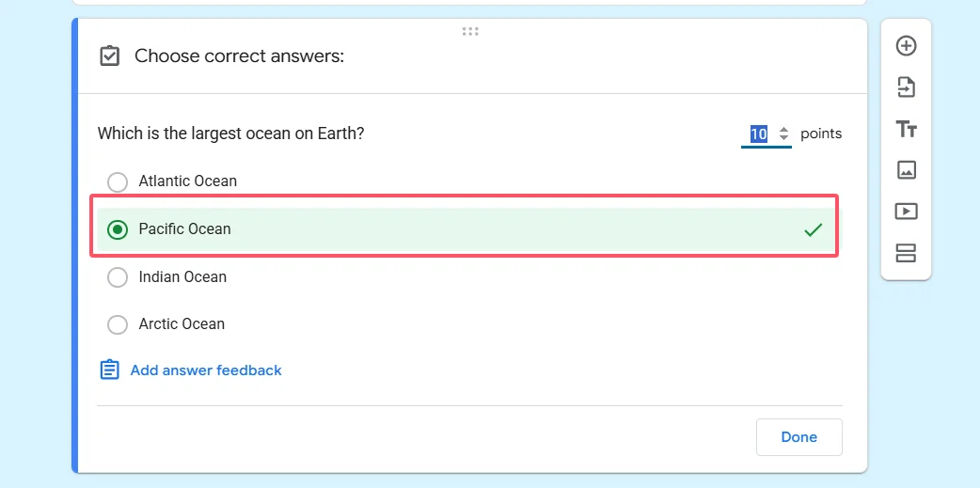Select Atlantic Ocean radio button
This screenshot has height=488, width=980.
(118, 181)
